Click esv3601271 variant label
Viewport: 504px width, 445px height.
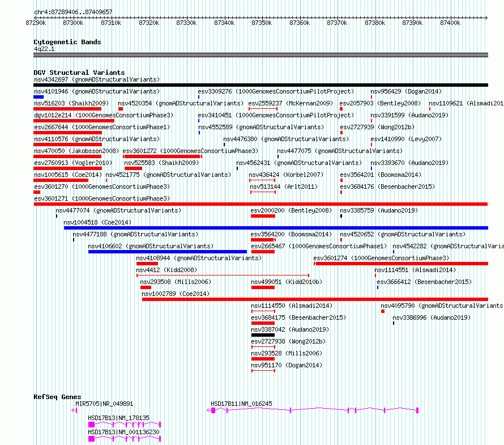click(102, 198)
